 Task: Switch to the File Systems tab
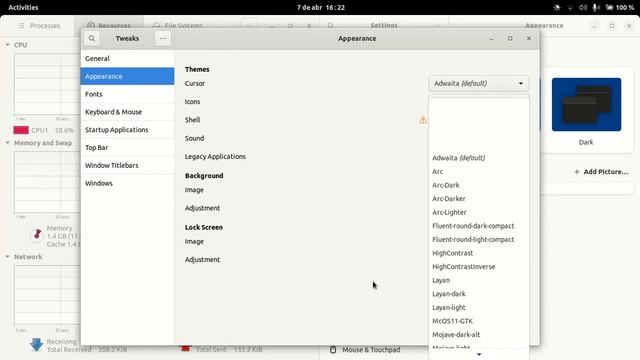(178, 25)
